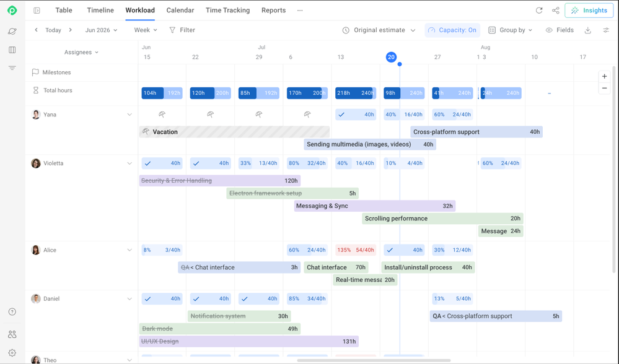Screen dimensions: 619x364
Task: Open the view settings sliders icon
Action: (606, 30)
